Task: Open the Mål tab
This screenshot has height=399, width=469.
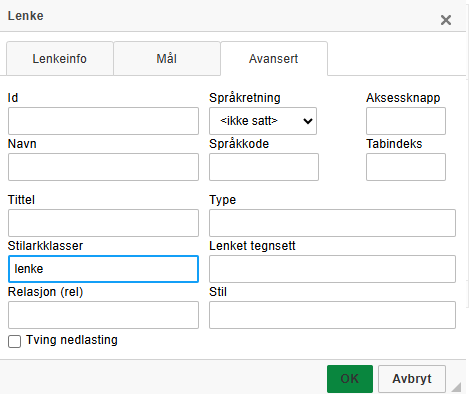Action: (167, 59)
